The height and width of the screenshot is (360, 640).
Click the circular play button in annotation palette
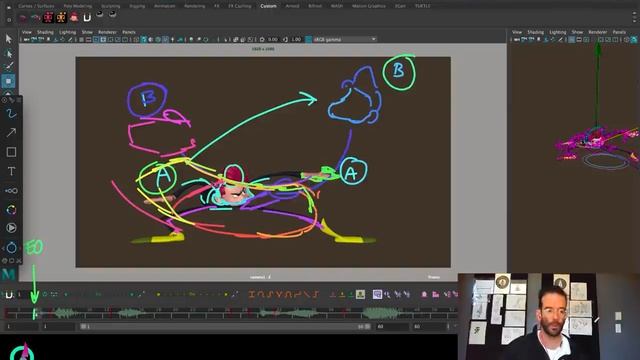click(x=11, y=228)
